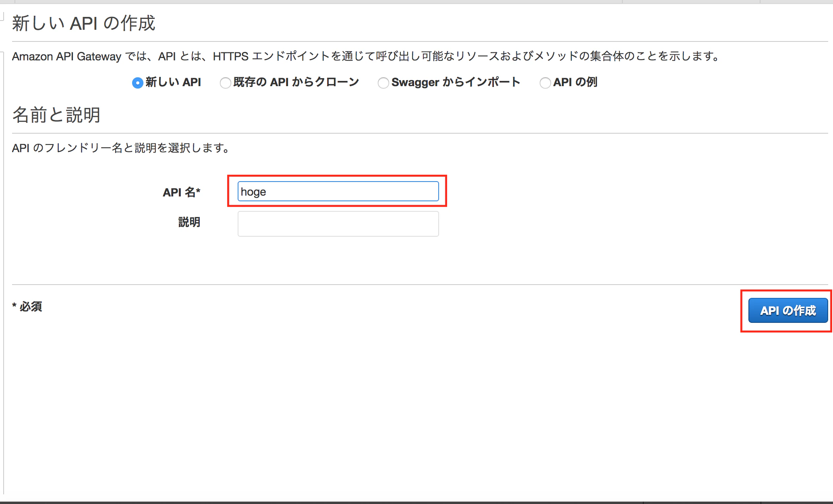Click the * 必須 note
This screenshot has height=504, width=833.
(x=27, y=307)
